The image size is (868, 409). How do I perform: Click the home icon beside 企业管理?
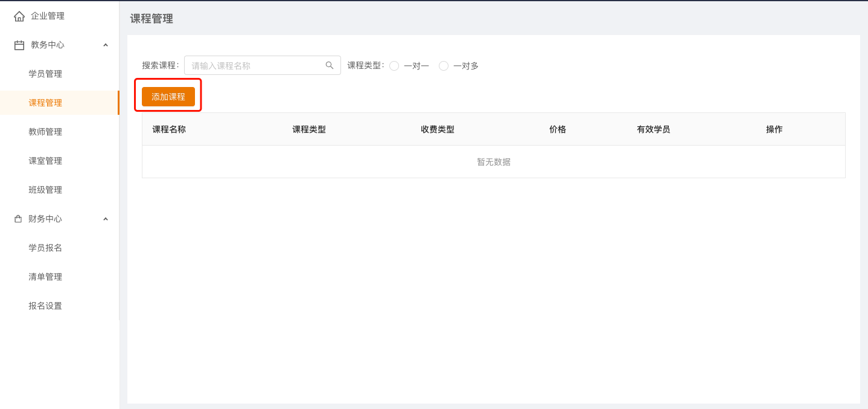(19, 16)
